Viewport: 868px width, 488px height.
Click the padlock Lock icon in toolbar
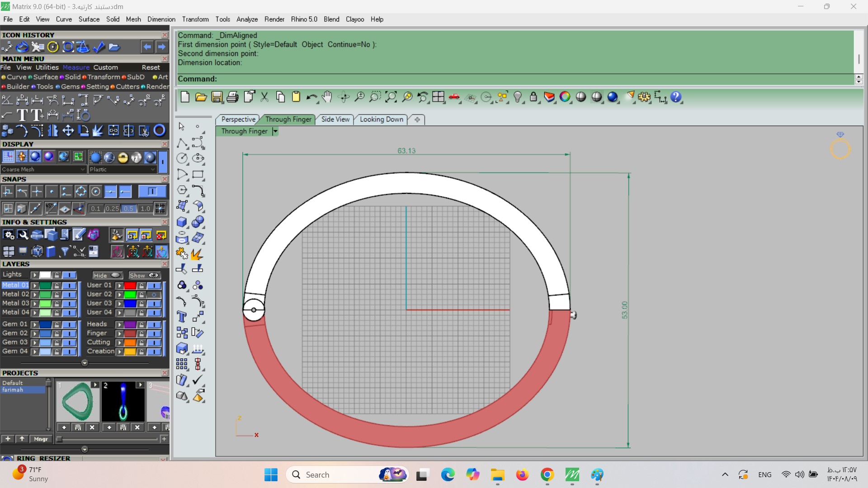click(x=533, y=97)
